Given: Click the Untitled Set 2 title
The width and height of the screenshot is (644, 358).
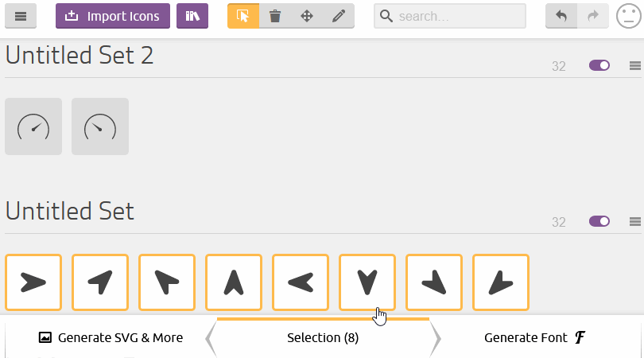Looking at the screenshot, I should [80, 55].
